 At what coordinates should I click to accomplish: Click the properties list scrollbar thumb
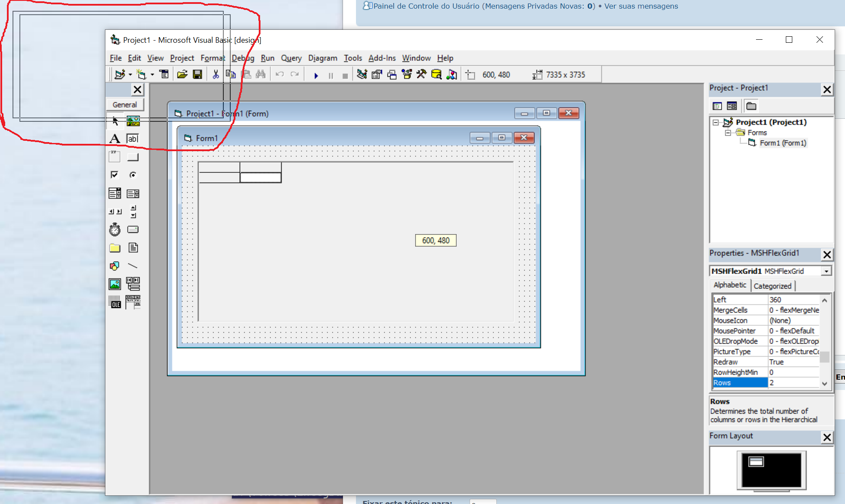tap(825, 357)
